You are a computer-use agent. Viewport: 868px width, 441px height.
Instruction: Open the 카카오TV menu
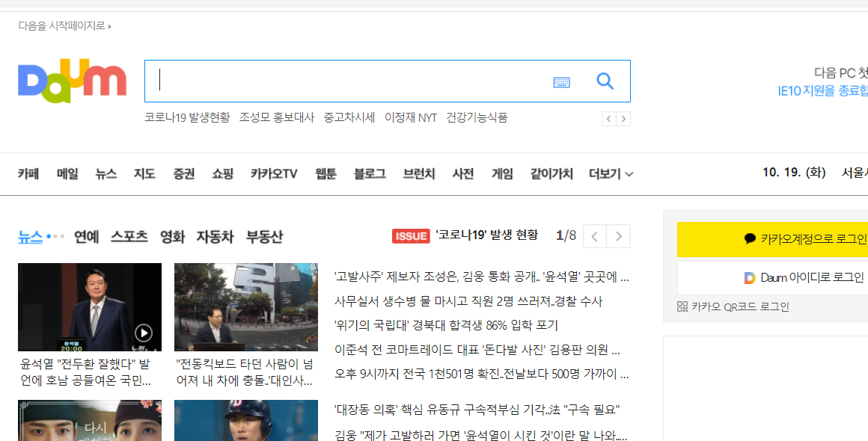pyautogui.click(x=274, y=173)
